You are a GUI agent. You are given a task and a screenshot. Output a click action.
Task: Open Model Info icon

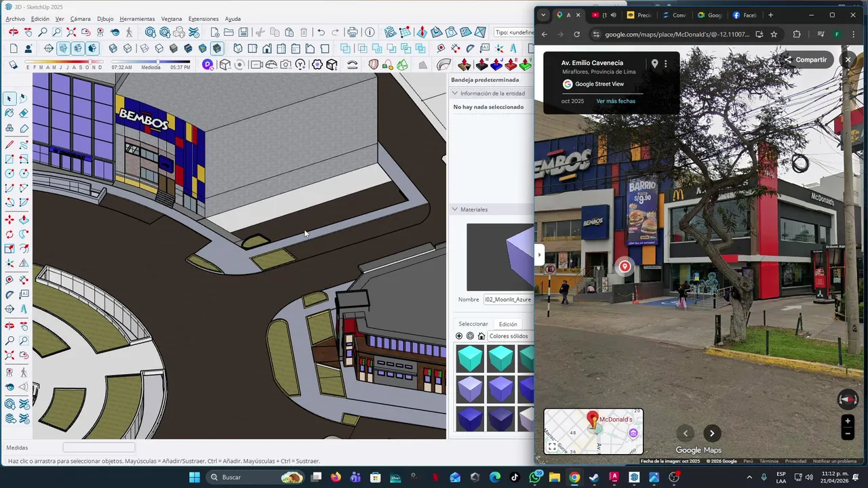tap(370, 32)
